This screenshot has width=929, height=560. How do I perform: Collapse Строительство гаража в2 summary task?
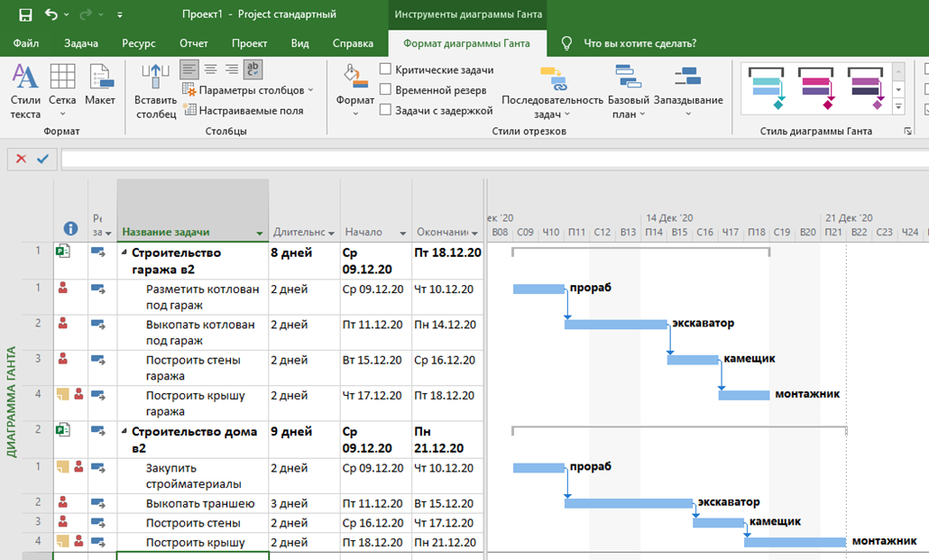124,252
